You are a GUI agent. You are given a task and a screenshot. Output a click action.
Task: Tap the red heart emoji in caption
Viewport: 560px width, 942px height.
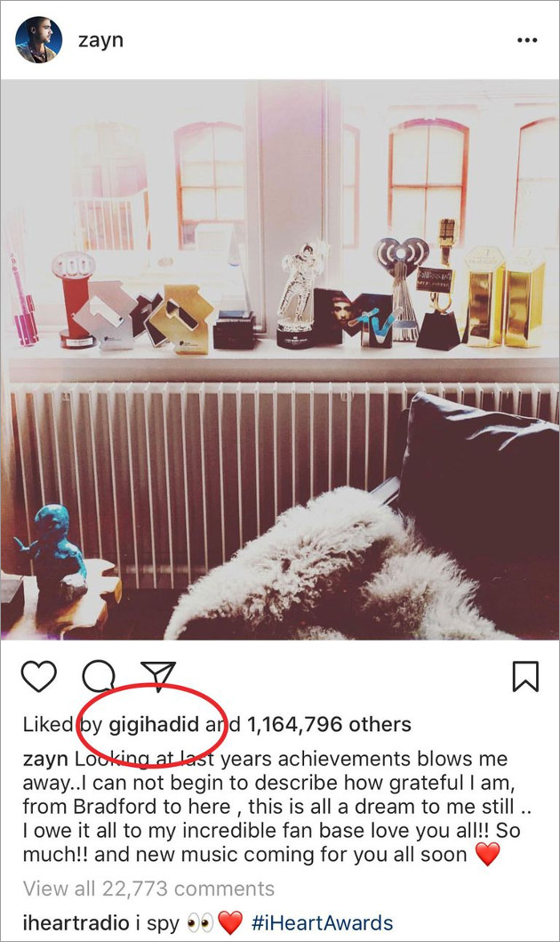click(487, 854)
